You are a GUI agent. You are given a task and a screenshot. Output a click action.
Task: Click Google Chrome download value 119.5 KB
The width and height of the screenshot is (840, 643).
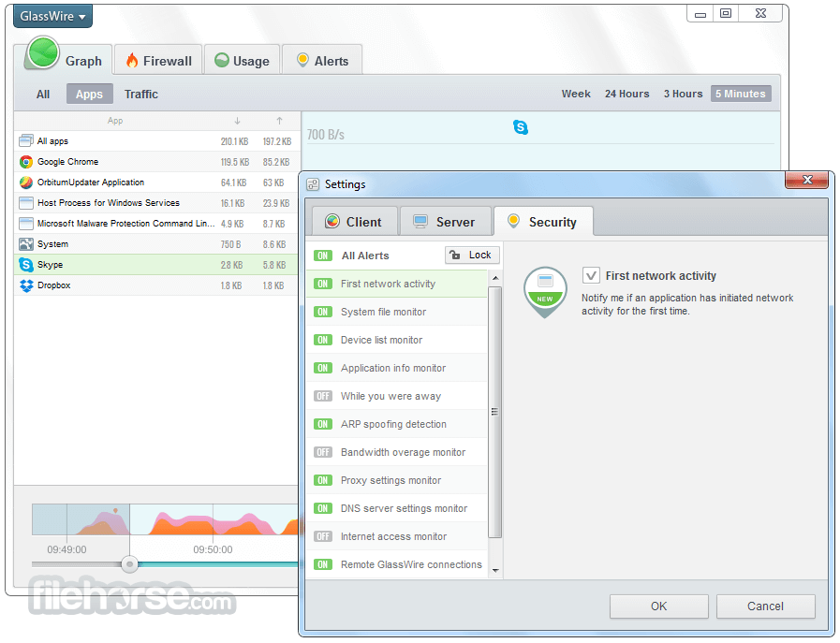point(235,162)
